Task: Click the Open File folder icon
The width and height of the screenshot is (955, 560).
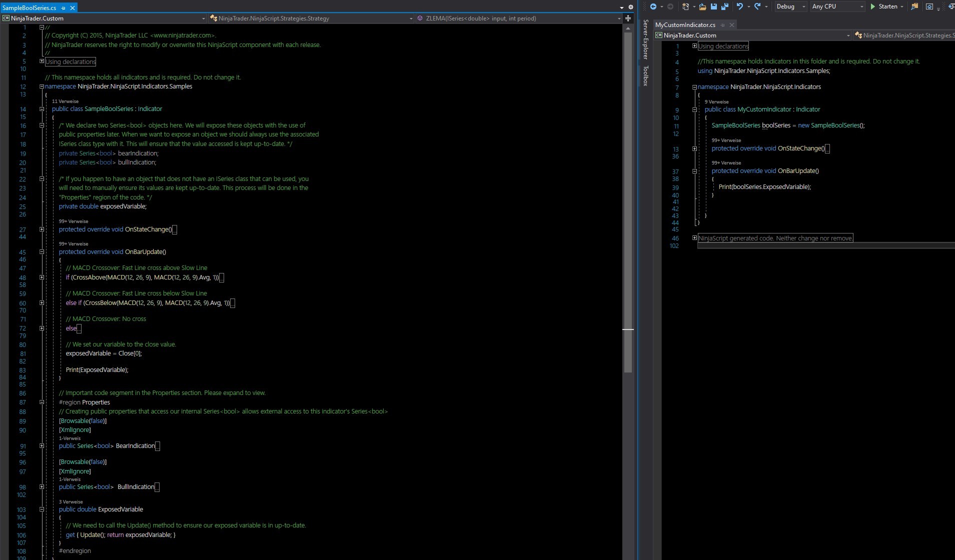Action: (703, 6)
